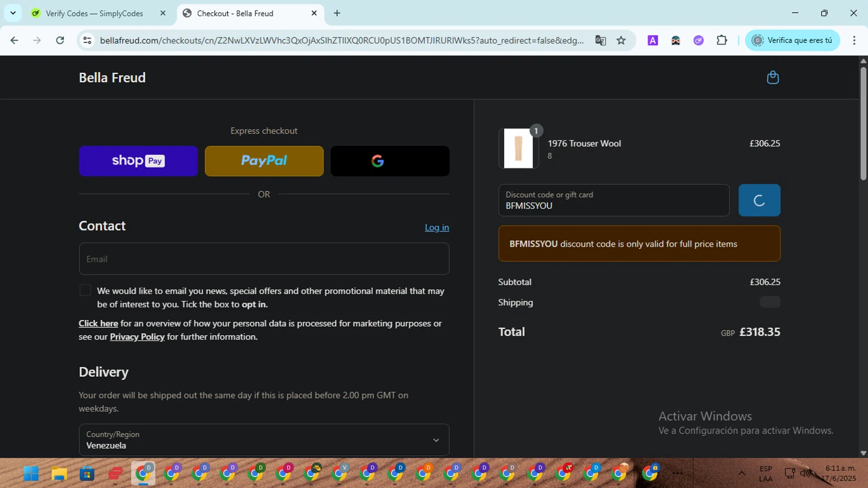The width and height of the screenshot is (868, 488).
Task: Bookmark this page with the star icon
Action: 621,41
